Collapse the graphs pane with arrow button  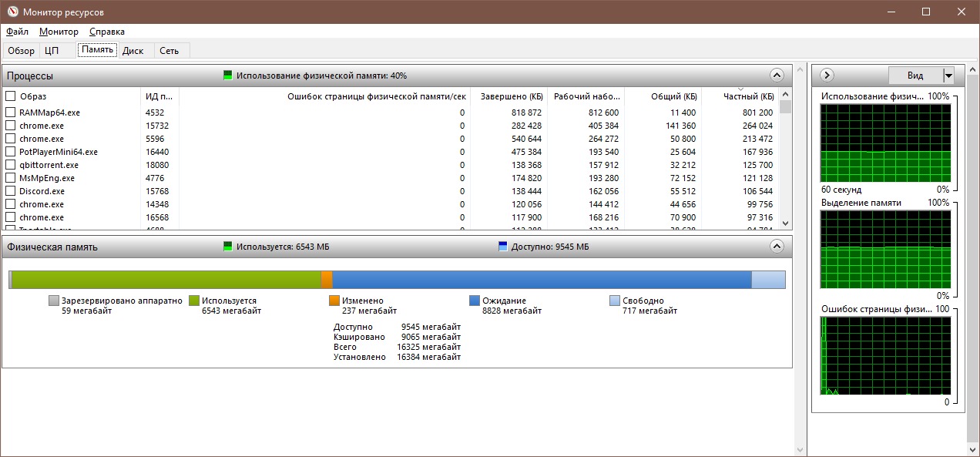827,76
